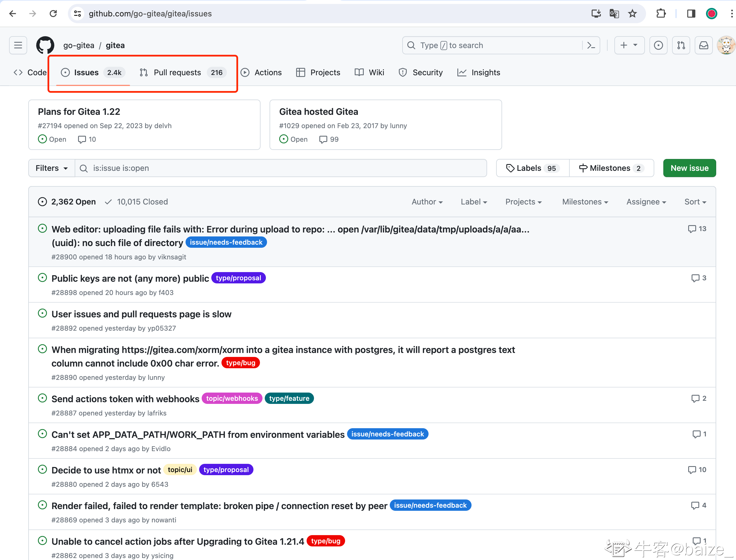
Task: Open pinned issue Plans for Gitea 1.22
Action: (x=79, y=112)
